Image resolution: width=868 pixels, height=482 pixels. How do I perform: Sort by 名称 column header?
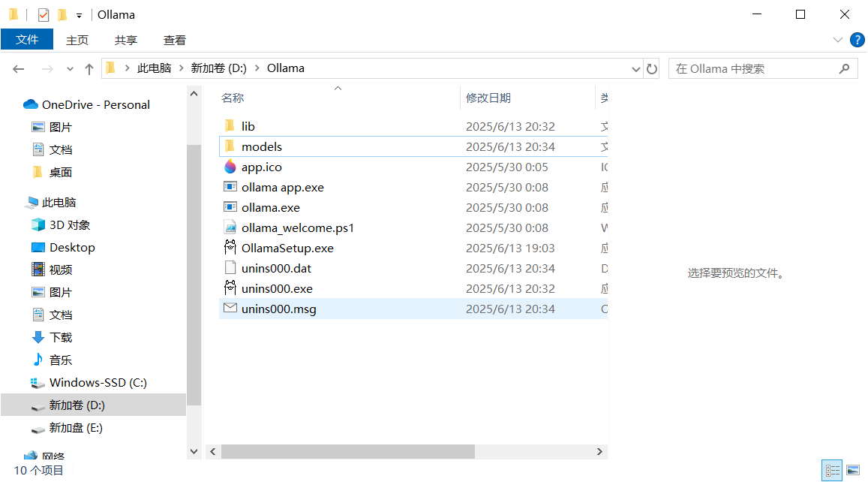click(233, 98)
